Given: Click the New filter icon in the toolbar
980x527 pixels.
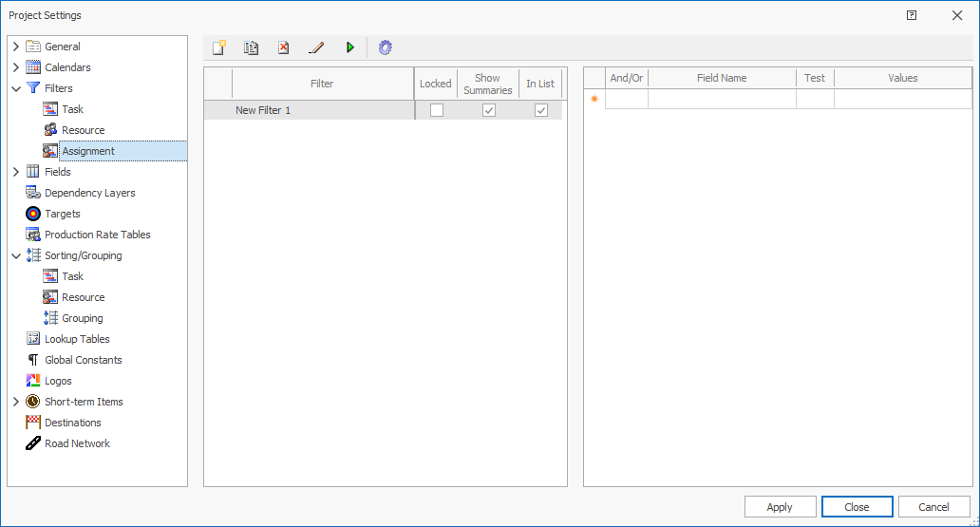Looking at the screenshot, I should click(219, 47).
